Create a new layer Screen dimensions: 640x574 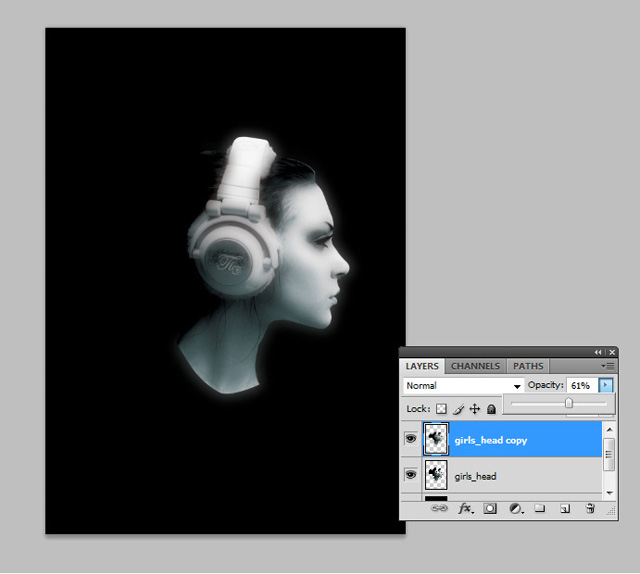pyautogui.click(x=565, y=509)
